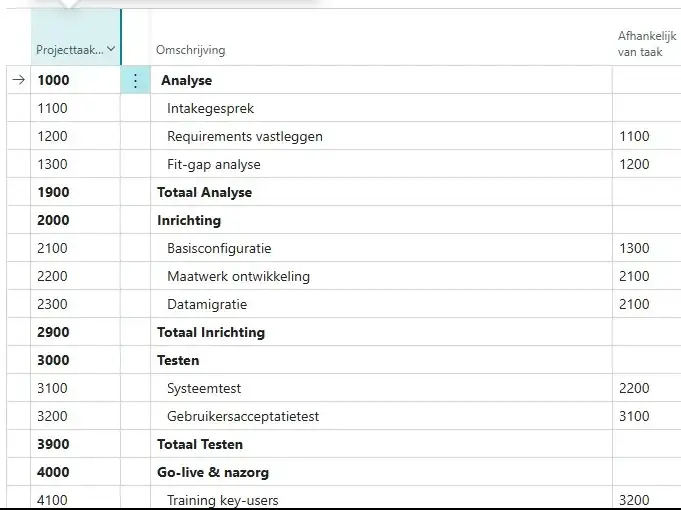681x510 pixels.
Task: Select task number 3100 cell
Action: [x=76, y=388]
